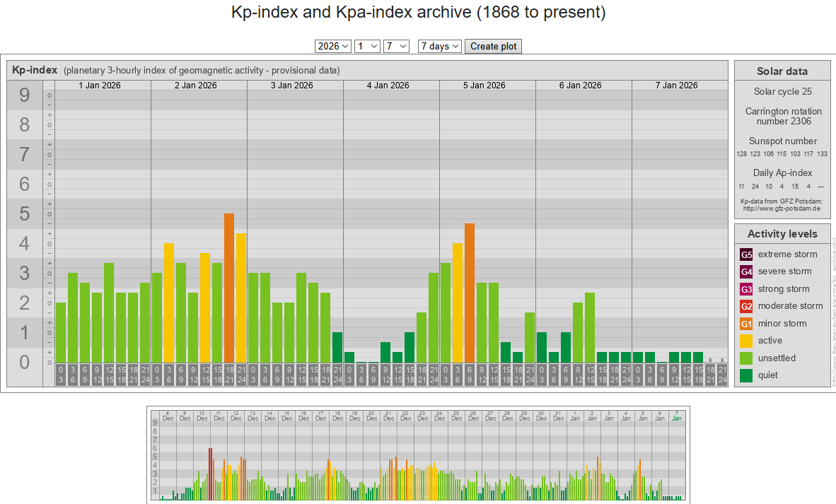836x504 pixels.
Task: Open the month dropdown showing 1
Action: point(367,47)
